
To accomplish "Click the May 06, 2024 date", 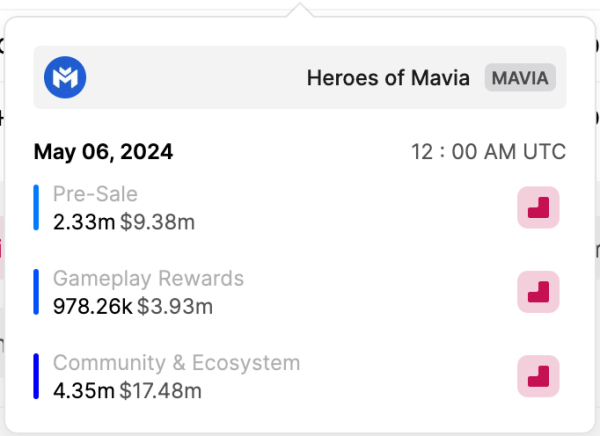I will (x=103, y=152).
